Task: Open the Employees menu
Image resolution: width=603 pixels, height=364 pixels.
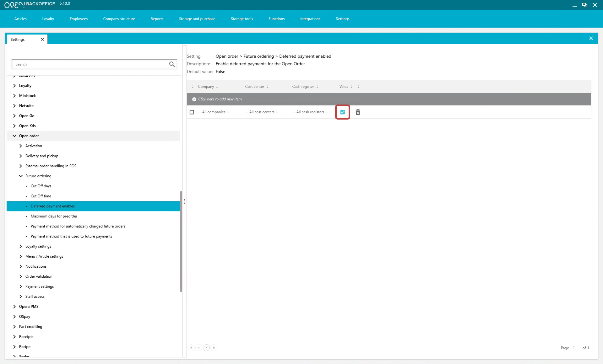Action: point(79,19)
